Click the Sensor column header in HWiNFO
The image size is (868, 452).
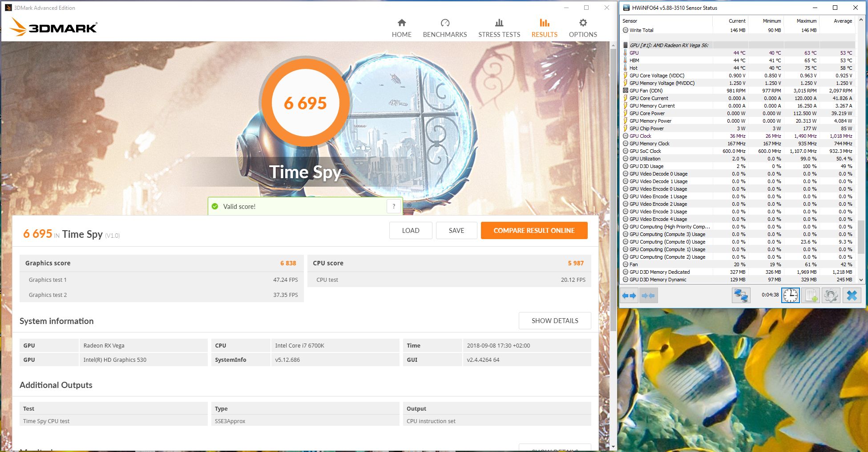(x=666, y=21)
